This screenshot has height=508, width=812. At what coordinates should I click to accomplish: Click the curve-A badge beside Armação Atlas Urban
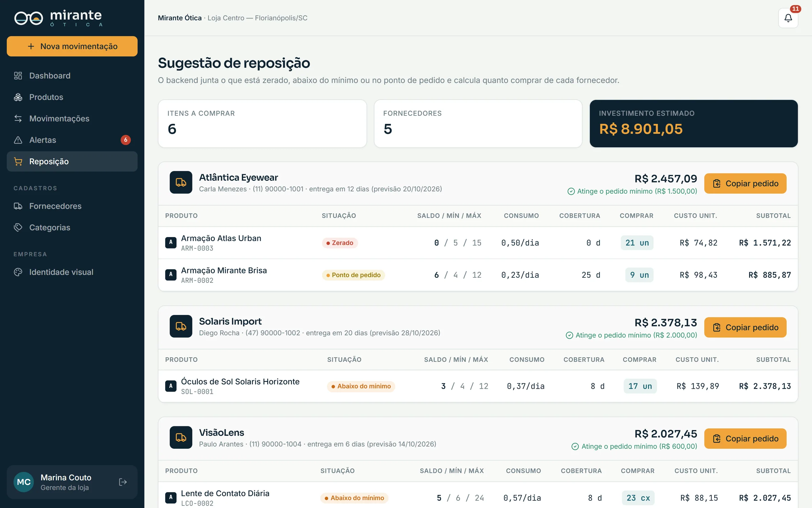click(x=171, y=242)
